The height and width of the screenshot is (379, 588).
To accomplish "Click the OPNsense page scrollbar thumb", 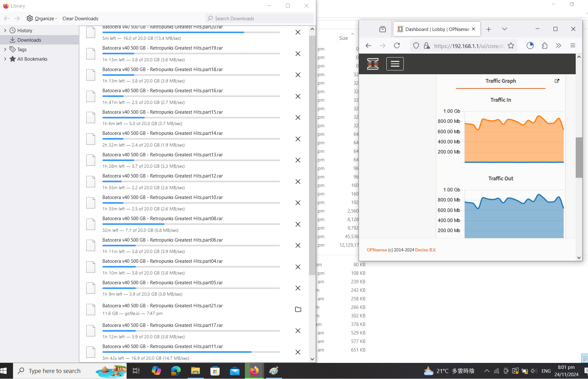I will click(x=579, y=158).
